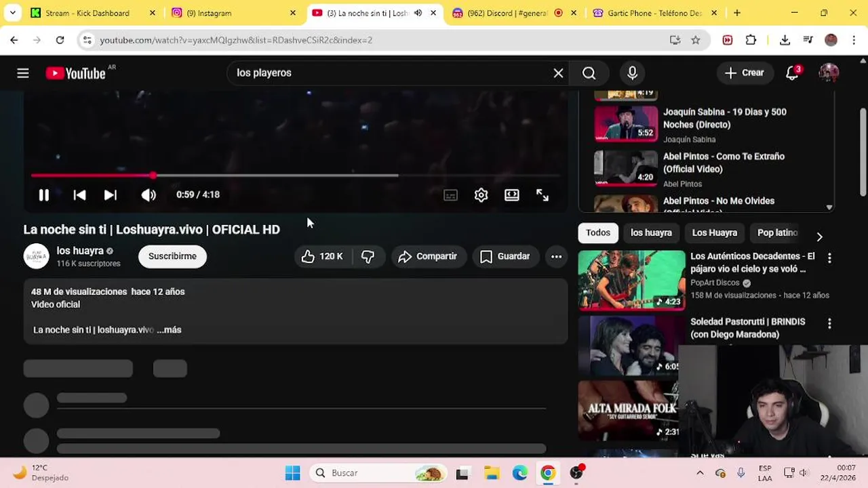Select the Pop latino filter chip
This screenshot has height=488, width=868.
coord(777,232)
